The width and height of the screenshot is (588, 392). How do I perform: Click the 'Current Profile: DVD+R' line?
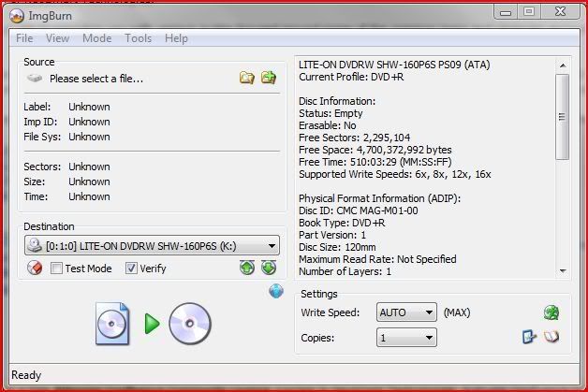(351, 77)
